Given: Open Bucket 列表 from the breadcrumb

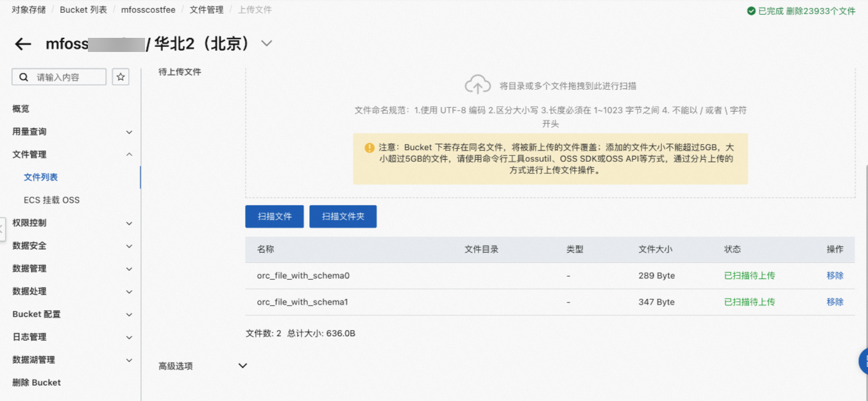Looking at the screenshot, I should tap(83, 10).
